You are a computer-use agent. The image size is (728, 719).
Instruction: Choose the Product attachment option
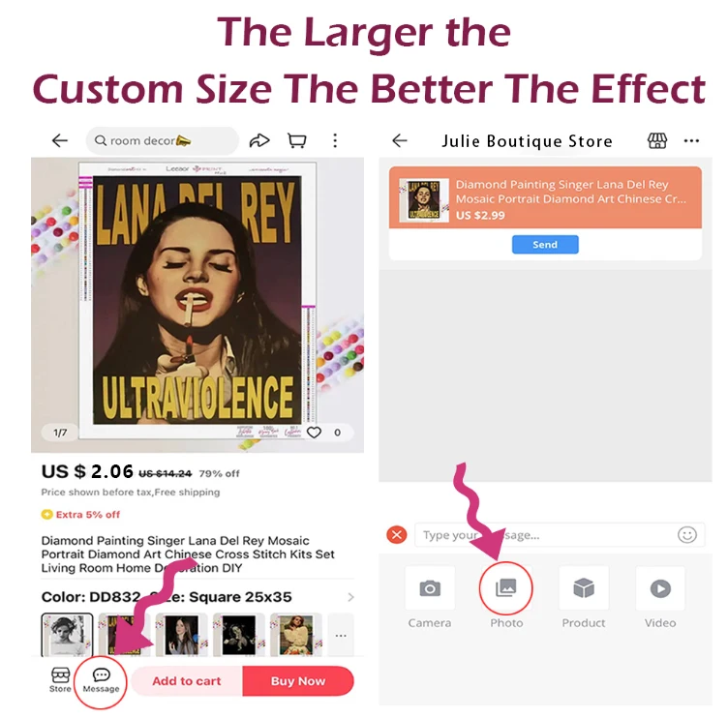(584, 597)
